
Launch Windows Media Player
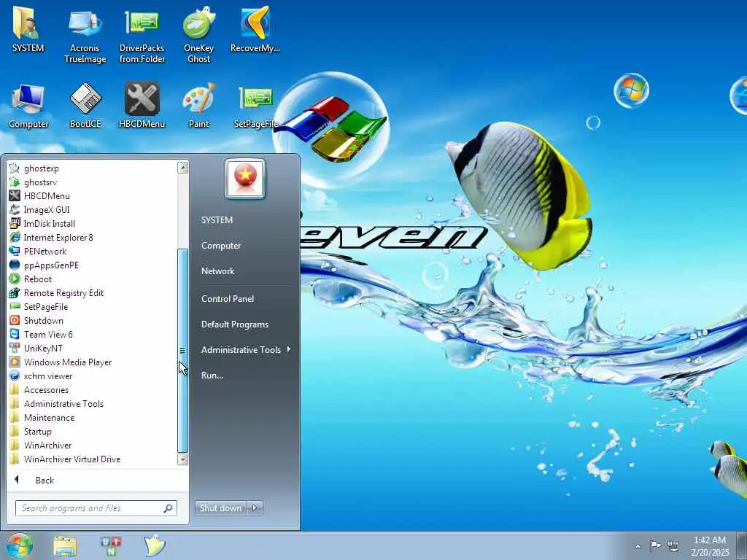coord(93,362)
